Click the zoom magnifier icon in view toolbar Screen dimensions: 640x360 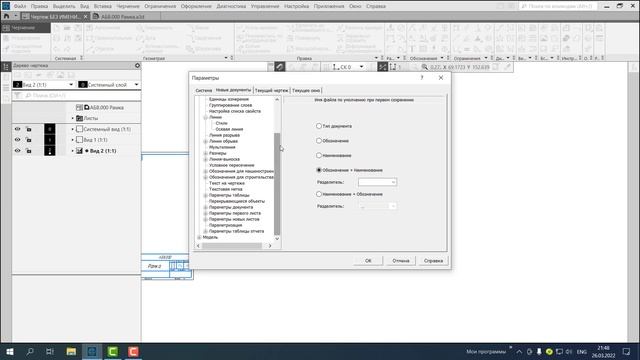click(425, 67)
